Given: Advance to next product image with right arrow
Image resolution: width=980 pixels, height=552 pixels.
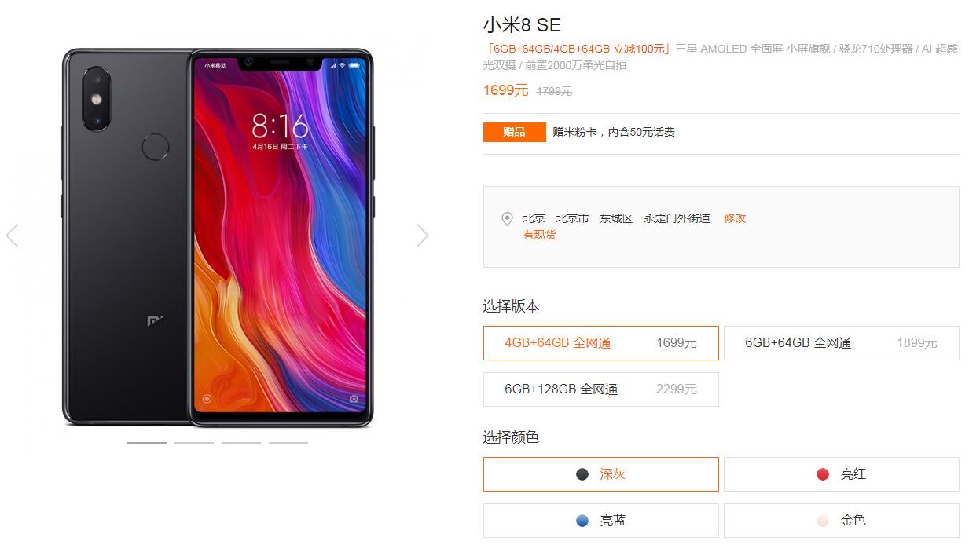Looking at the screenshot, I should pyautogui.click(x=423, y=235).
